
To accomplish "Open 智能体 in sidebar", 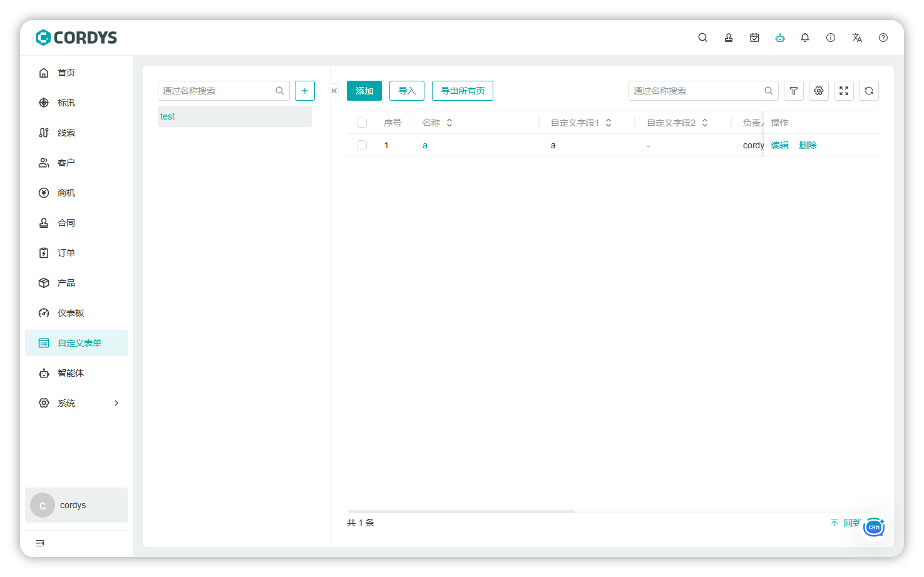I will click(76, 373).
